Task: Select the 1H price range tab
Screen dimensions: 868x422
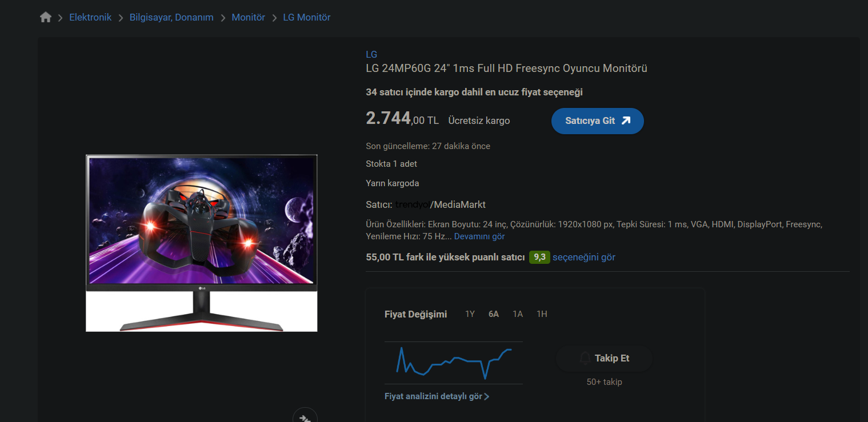Action: [x=542, y=314]
